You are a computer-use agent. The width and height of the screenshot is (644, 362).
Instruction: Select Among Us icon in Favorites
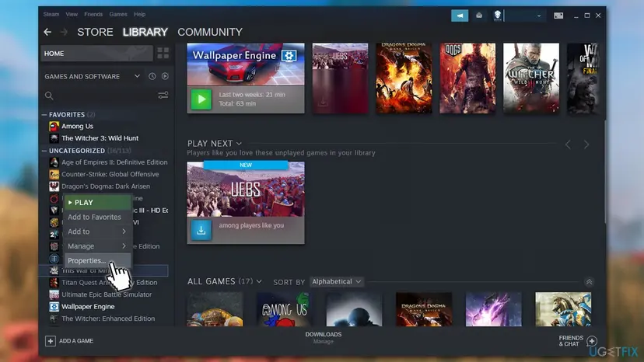(x=54, y=127)
